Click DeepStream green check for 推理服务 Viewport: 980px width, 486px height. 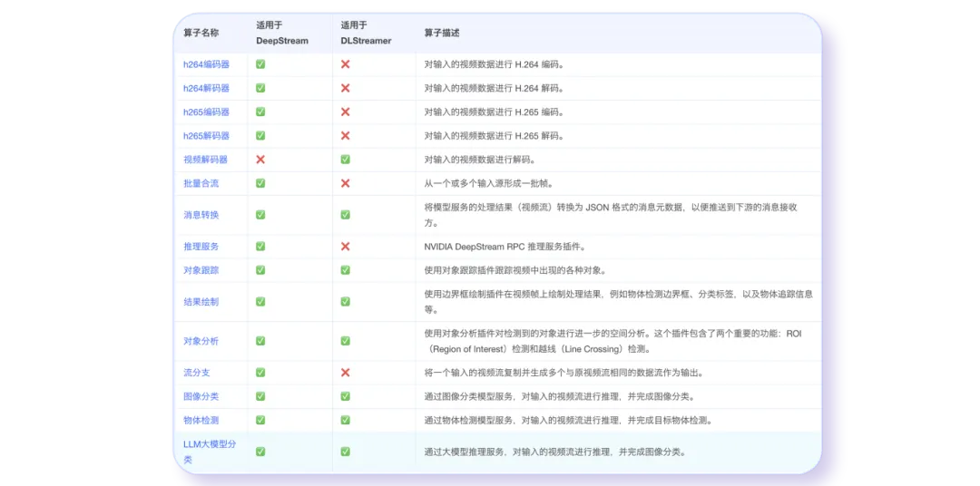point(260,246)
